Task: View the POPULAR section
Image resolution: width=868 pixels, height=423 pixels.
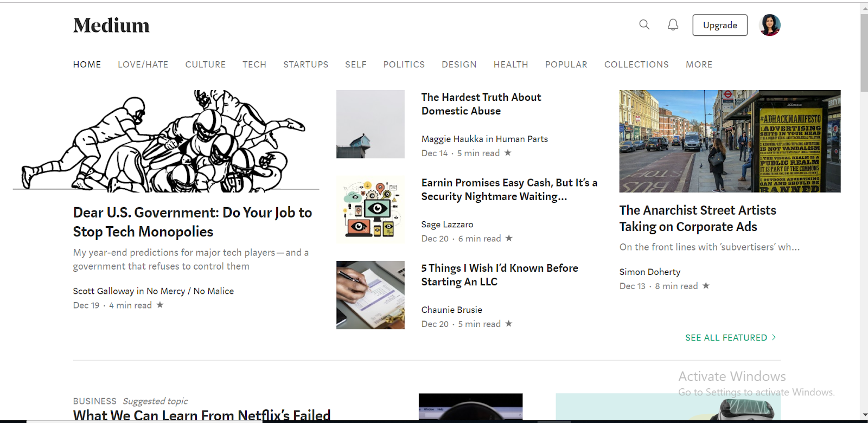Action: [x=566, y=65]
